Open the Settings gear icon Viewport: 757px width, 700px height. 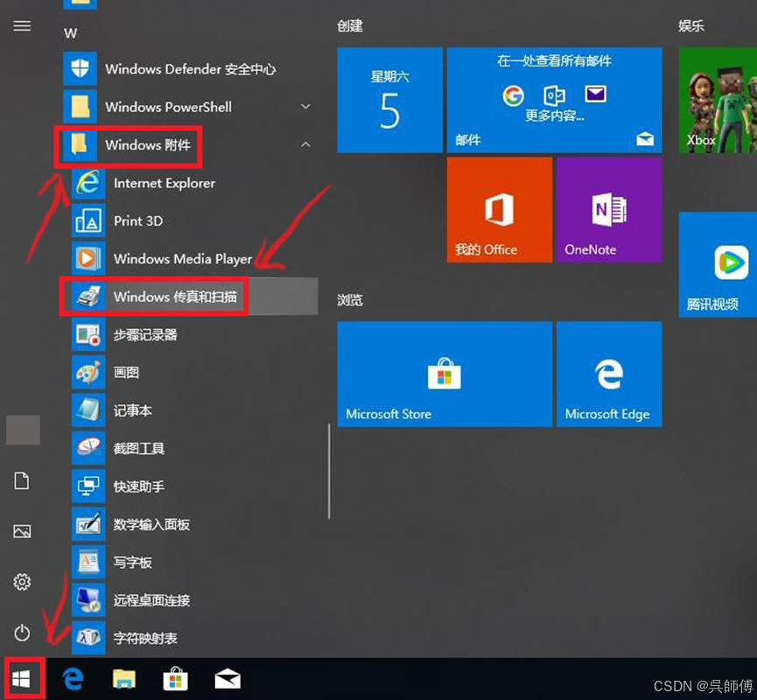pyautogui.click(x=22, y=582)
